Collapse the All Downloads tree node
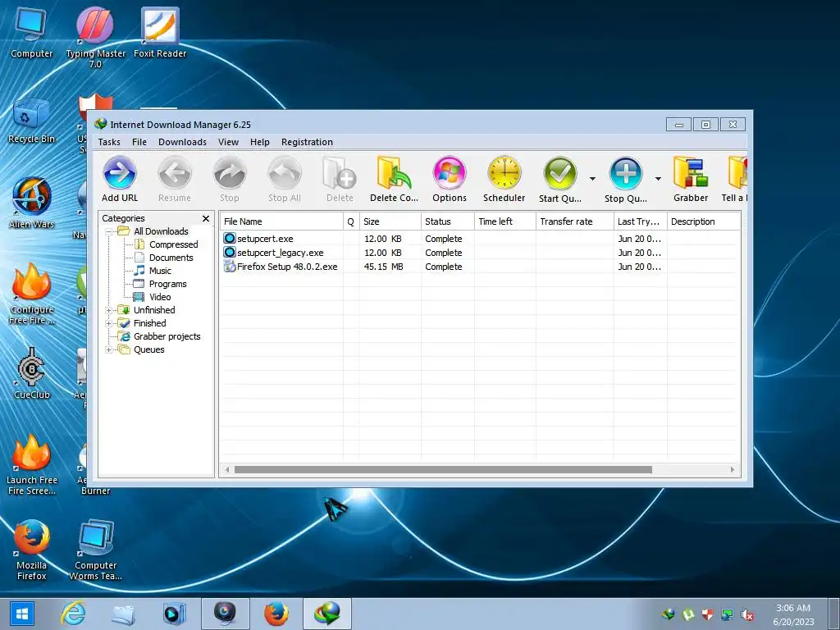The width and height of the screenshot is (840, 630). (109, 232)
